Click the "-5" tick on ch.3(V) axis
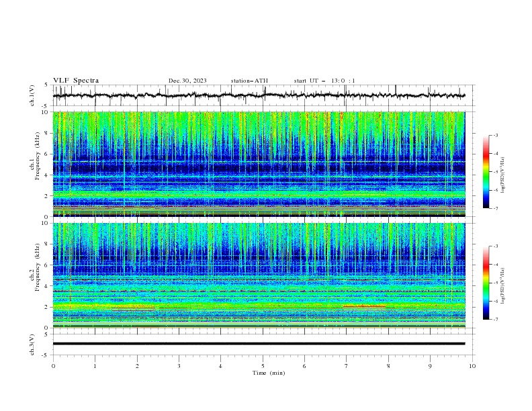Screen dimensions: 532x411 [46, 355]
